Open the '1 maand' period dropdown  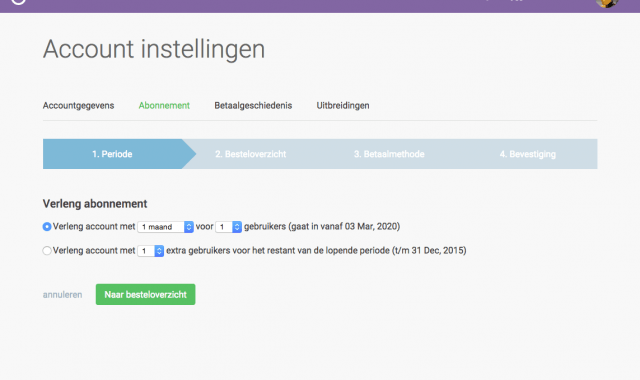[x=165, y=227]
